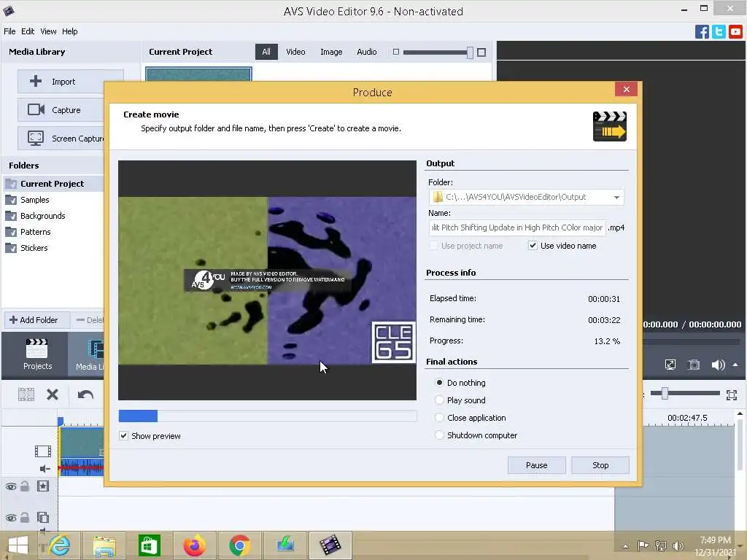Select the Stickers folder
Image resolution: width=747 pixels, height=560 pixels.
click(x=34, y=248)
